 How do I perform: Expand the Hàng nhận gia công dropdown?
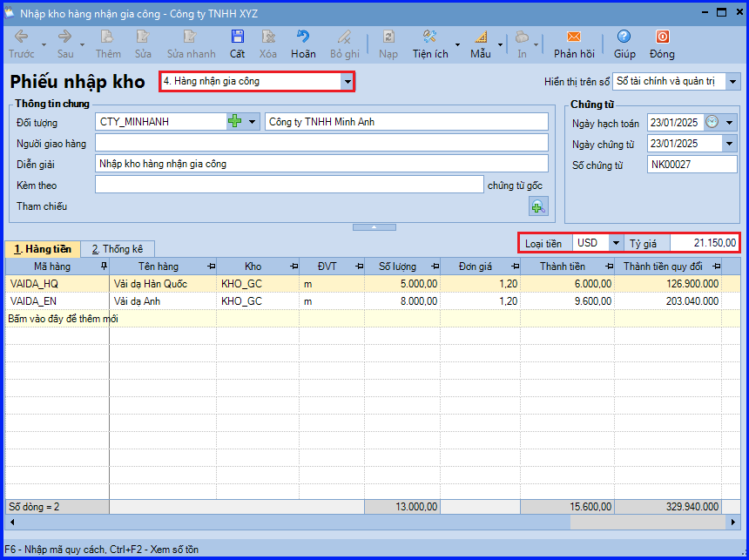click(x=348, y=82)
